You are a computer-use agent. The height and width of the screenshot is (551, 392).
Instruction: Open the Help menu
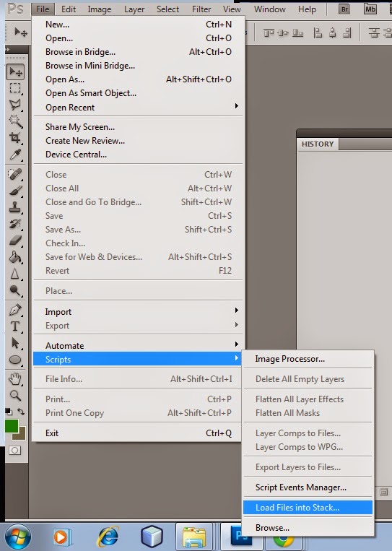308,9
